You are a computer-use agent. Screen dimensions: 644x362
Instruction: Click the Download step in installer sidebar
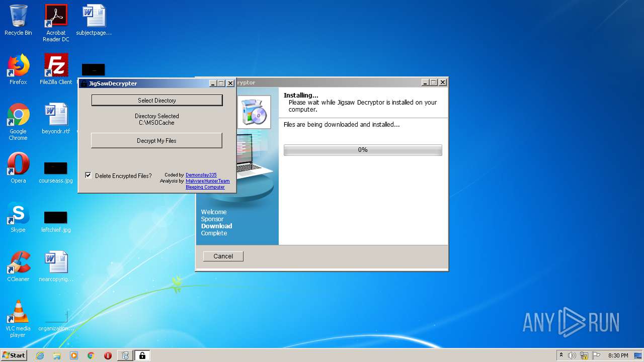coord(216,226)
